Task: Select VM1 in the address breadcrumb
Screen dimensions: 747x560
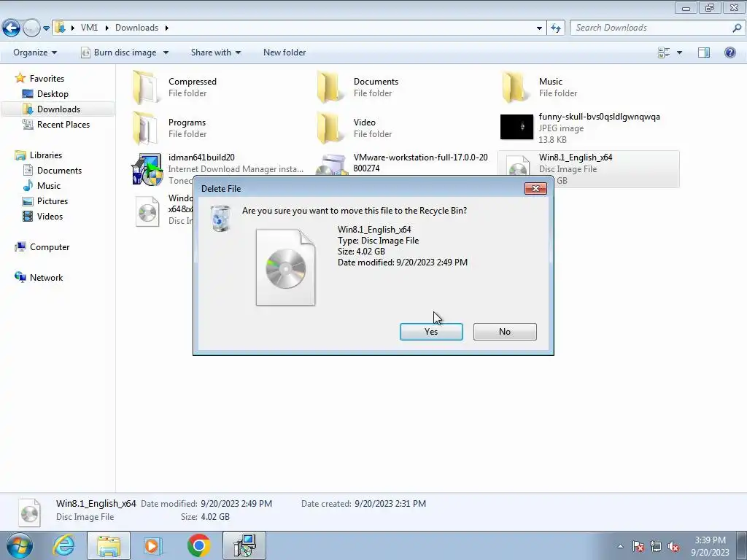Action: tap(89, 28)
